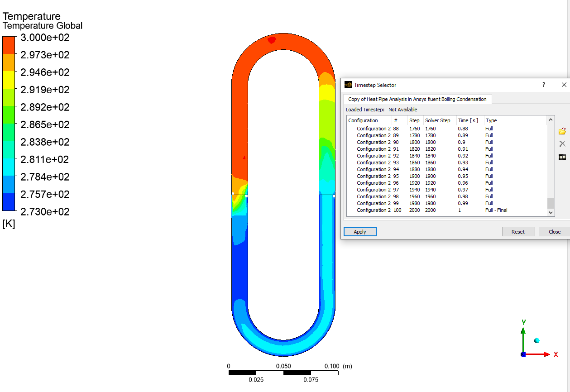
Task: Click the help question mark in Timestep Selector
Action: coord(544,85)
